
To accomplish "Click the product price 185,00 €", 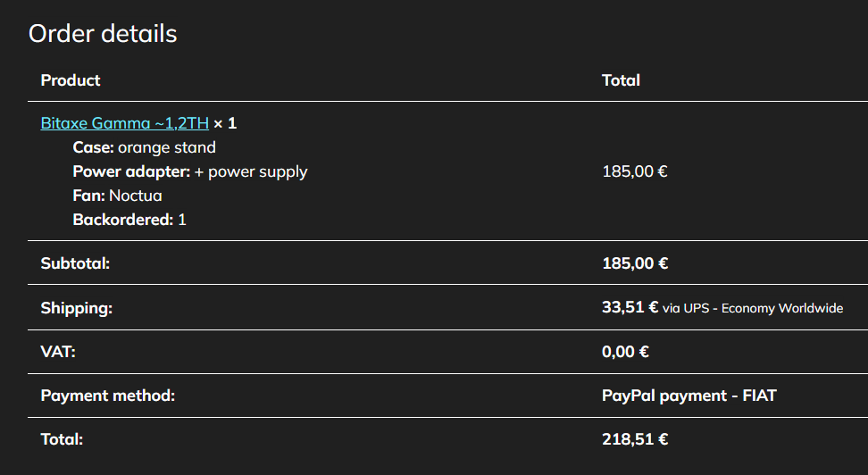I will pyautogui.click(x=635, y=171).
